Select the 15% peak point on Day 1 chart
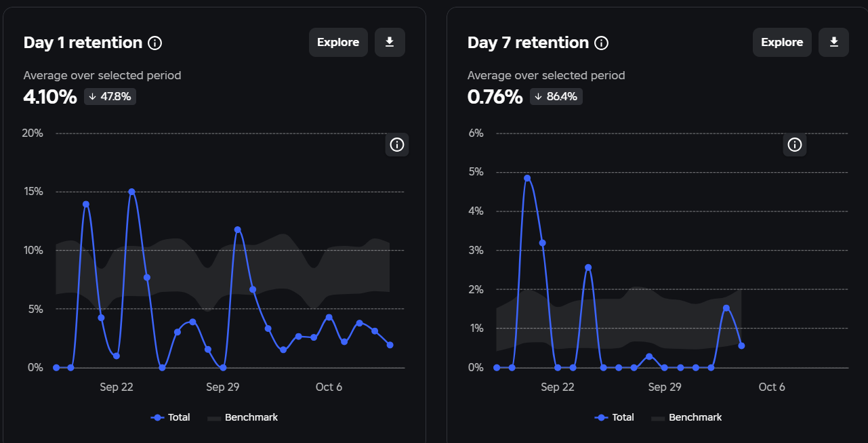Screen dimensions: 868x443 pyautogui.click(x=131, y=192)
